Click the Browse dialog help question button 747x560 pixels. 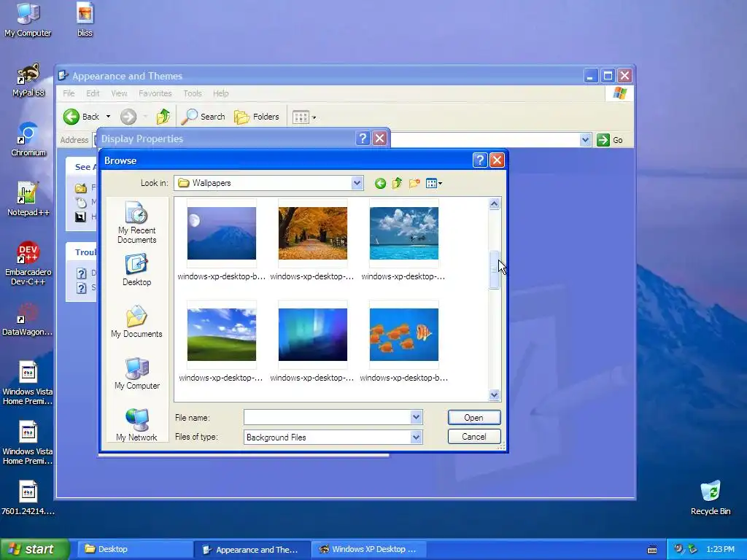[480, 160]
